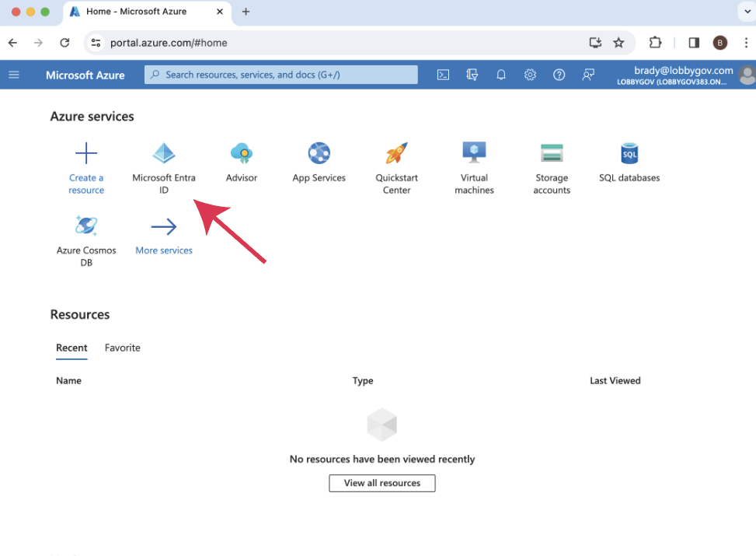Click the More services link text
This screenshot has width=756, height=556.
coord(164,250)
